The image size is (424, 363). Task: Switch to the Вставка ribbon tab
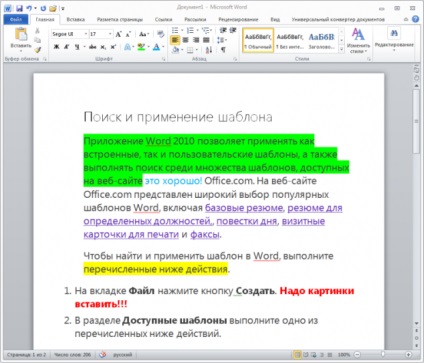pos(75,19)
